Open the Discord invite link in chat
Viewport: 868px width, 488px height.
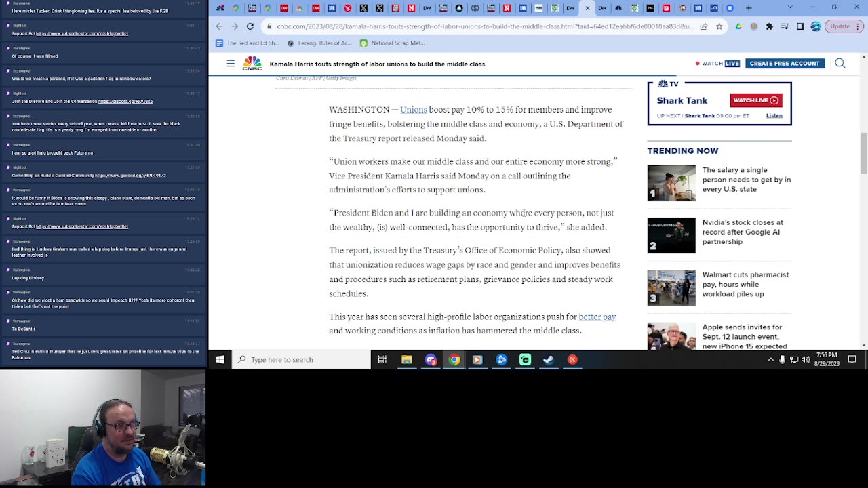[125, 102]
